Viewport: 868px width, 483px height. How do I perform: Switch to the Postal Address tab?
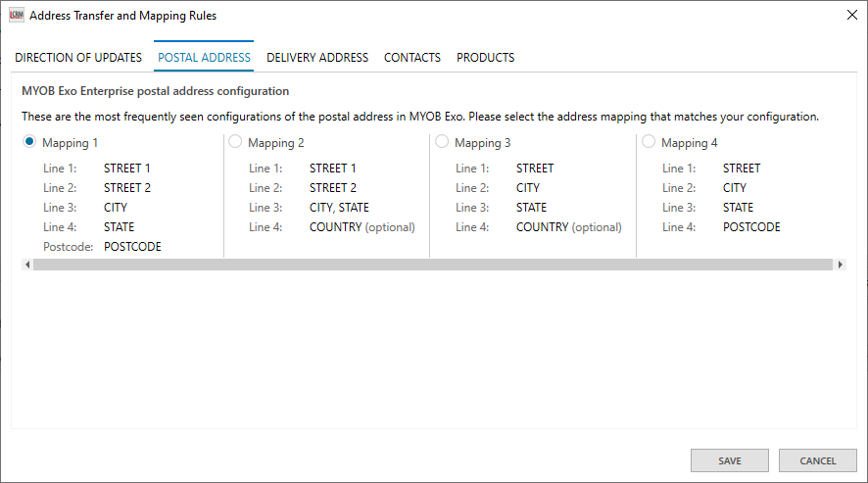pyautogui.click(x=204, y=58)
